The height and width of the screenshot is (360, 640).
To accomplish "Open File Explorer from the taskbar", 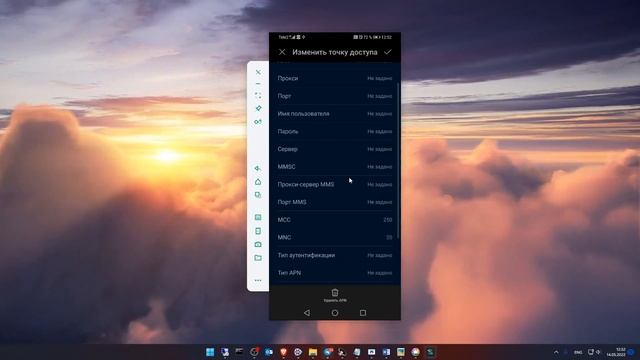I will point(313,352).
